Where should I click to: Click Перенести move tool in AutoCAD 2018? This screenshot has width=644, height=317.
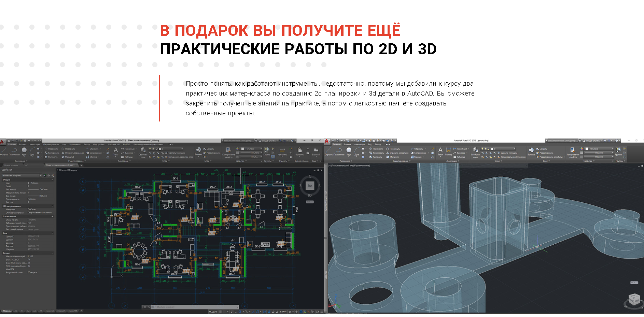click(x=376, y=149)
